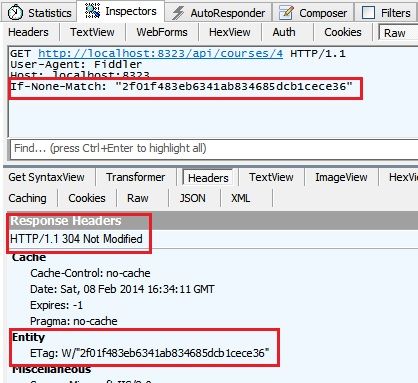Select the Pragma: no-cache header

click(x=74, y=321)
